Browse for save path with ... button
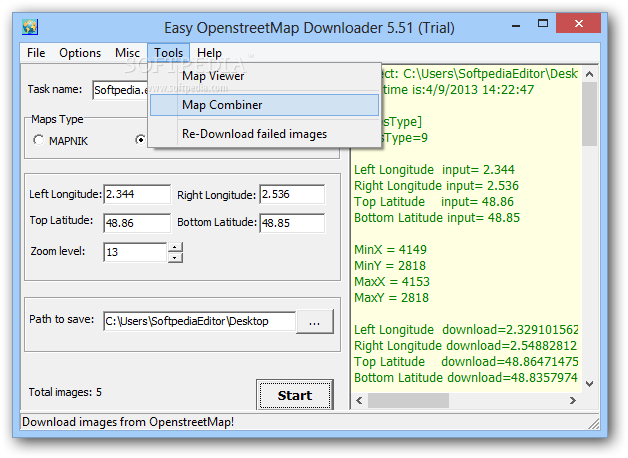The width and height of the screenshot is (628, 458). coord(315,321)
